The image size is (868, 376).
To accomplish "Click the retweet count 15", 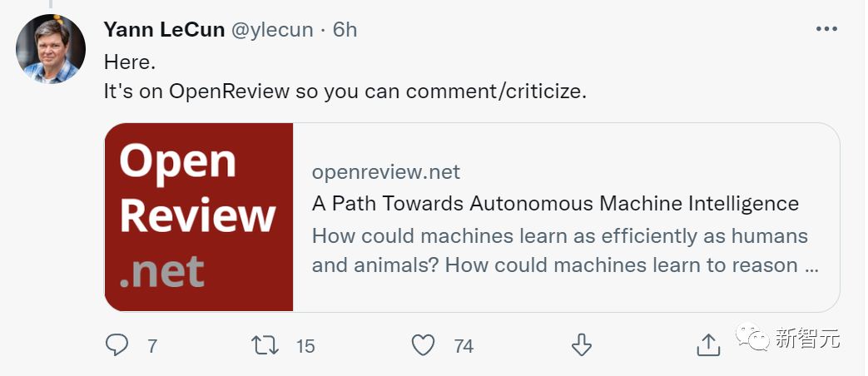I will tap(305, 346).
